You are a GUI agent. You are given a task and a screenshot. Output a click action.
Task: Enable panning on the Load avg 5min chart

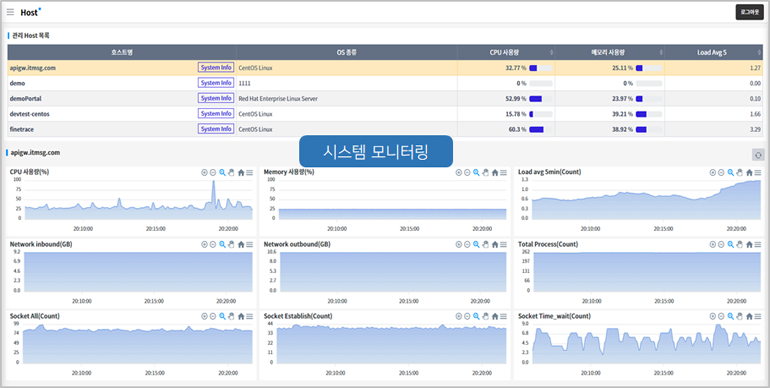click(x=739, y=172)
